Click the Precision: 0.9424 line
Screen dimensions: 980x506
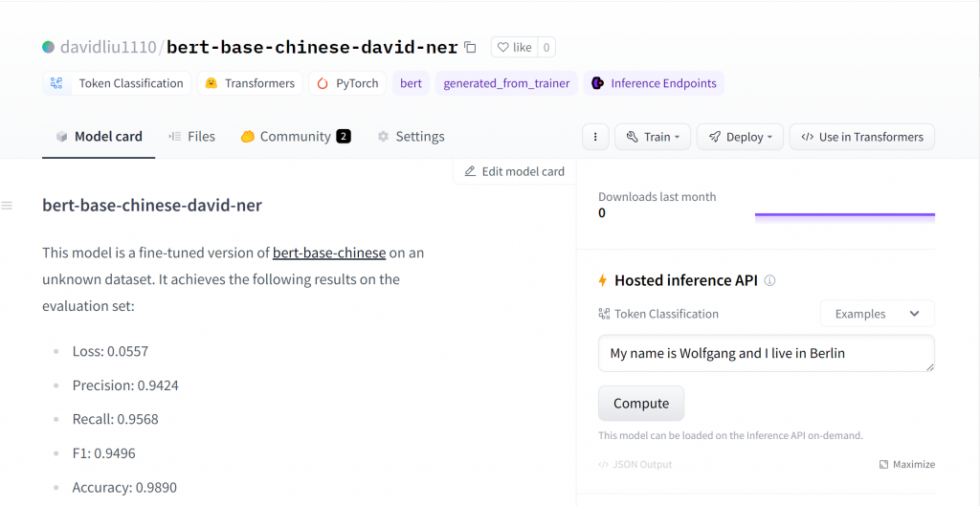(x=125, y=385)
